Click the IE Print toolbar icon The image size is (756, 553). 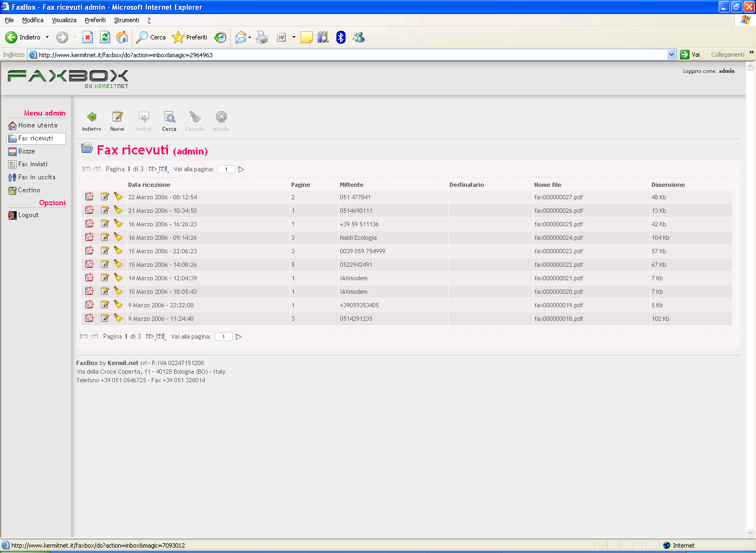click(x=262, y=37)
